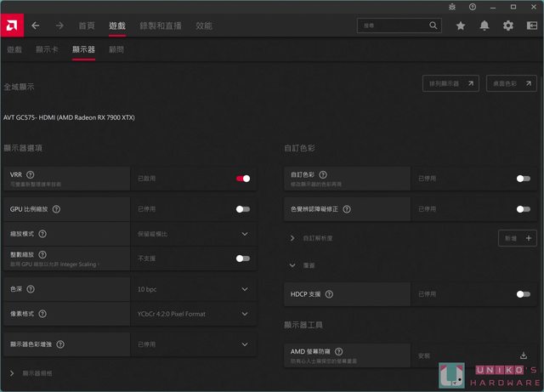The image size is (544, 392).
Task: Disable the VRR toggle
Action: (243, 179)
